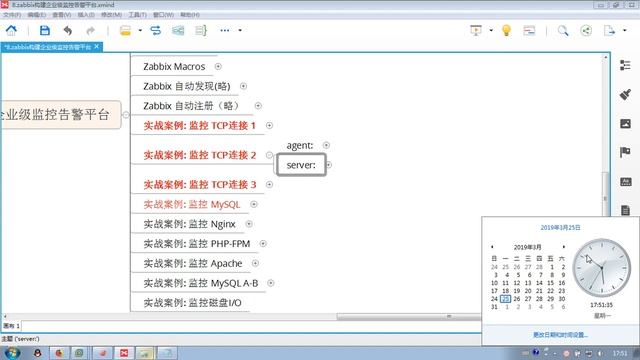Expand 监控 MySQL A-B topic
This screenshot has height=360, width=640.
pyautogui.click(x=271, y=283)
